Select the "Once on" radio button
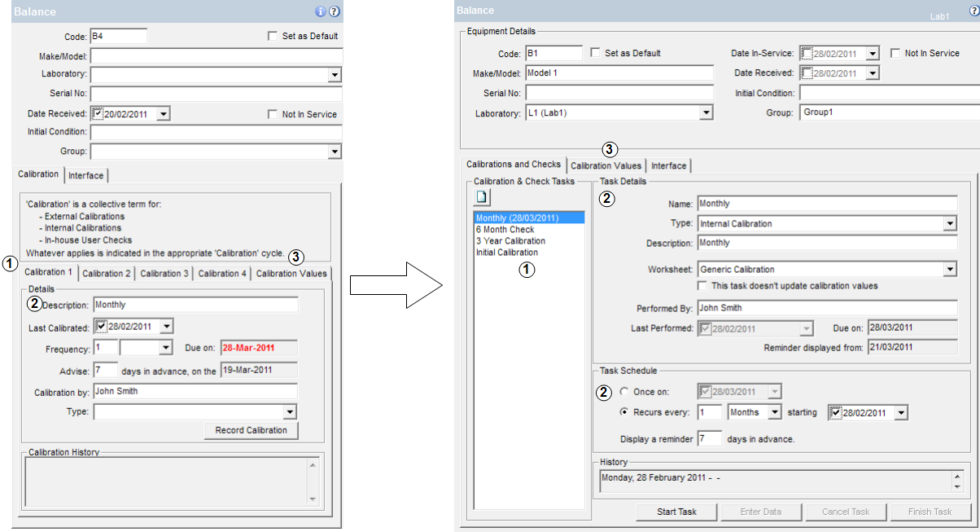 click(x=624, y=392)
